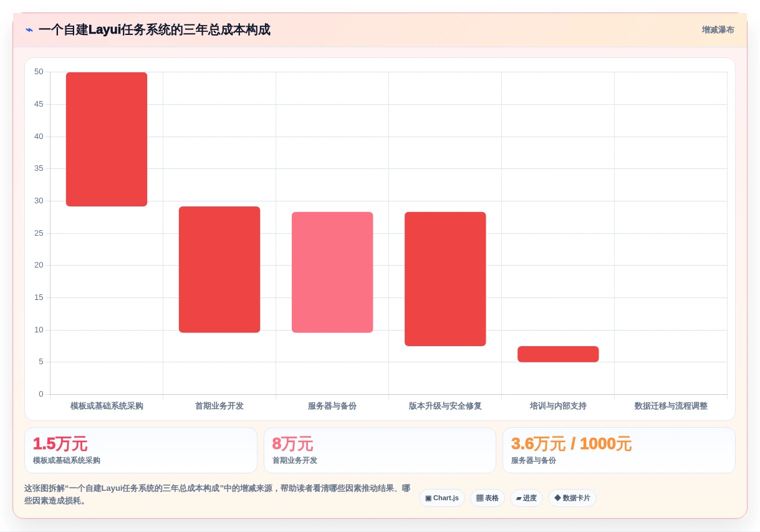
Task: Click the small 培训与内部支持 bar
Action: click(x=558, y=354)
